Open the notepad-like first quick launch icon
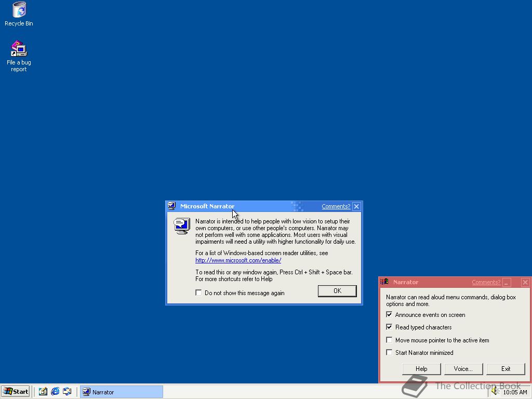 [43, 392]
